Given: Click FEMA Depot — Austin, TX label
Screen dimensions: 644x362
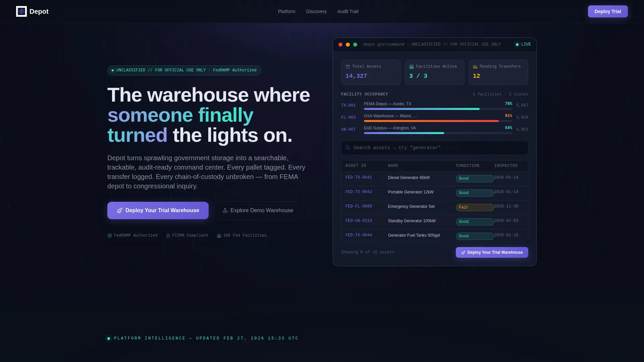Looking at the screenshot, I should pyautogui.click(x=387, y=104).
